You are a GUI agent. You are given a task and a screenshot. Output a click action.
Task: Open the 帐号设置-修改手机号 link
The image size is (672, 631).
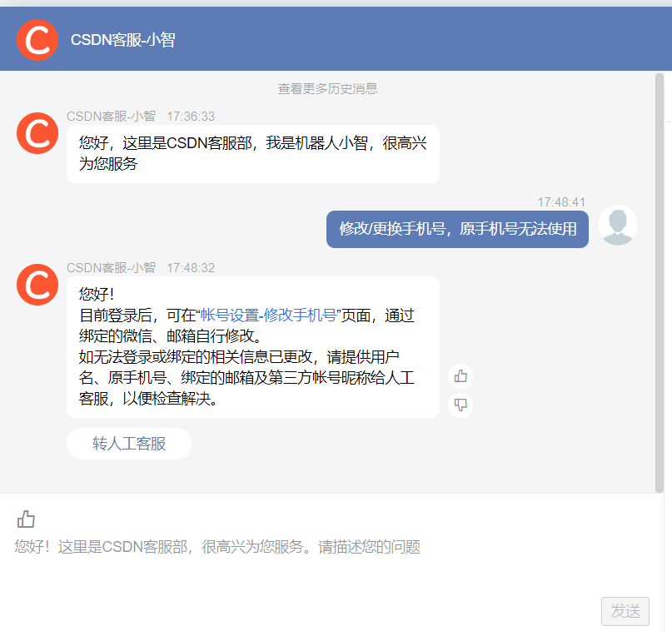(268, 315)
